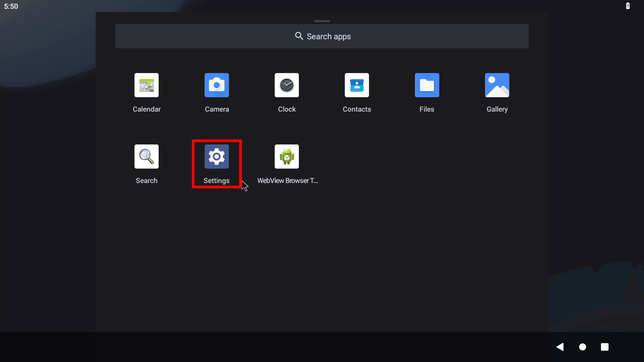Viewport: 644px width, 362px height.
Task: Tap the Android home circle button
Action: pyautogui.click(x=583, y=347)
